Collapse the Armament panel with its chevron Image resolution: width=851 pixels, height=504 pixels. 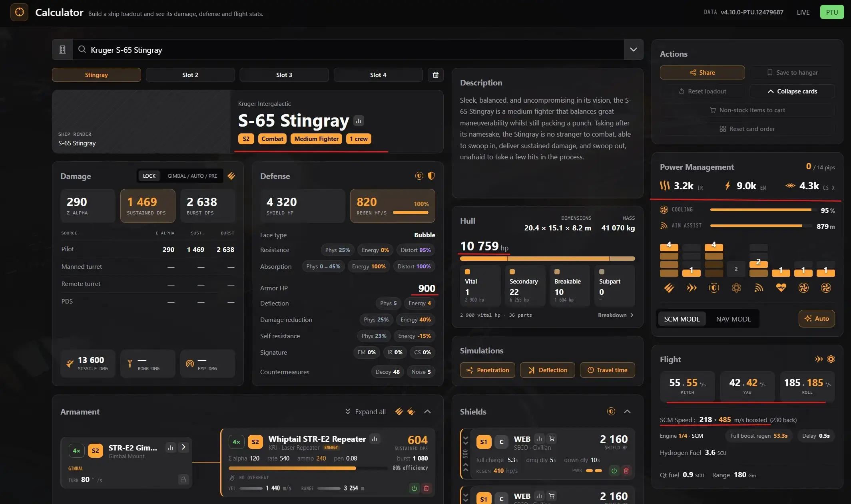tap(427, 412)
